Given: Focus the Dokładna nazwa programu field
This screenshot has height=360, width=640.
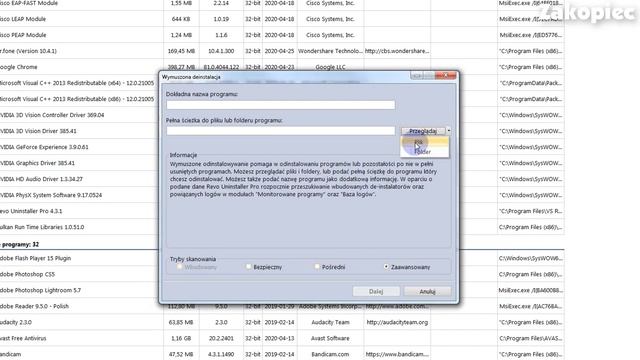Looking at the screenshot, I should 281,105.
